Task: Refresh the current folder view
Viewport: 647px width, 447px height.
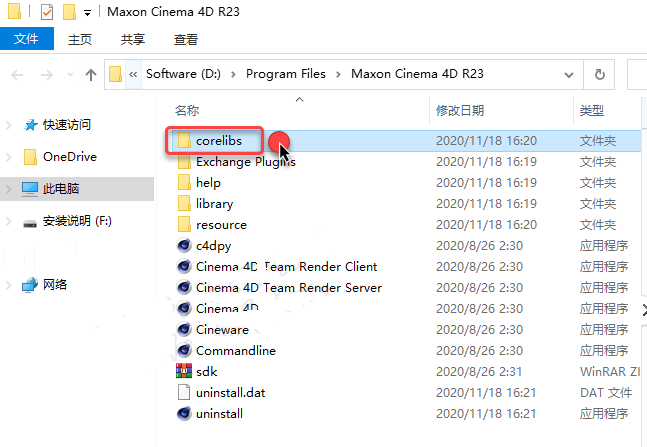Action: [x=600, y=75]
